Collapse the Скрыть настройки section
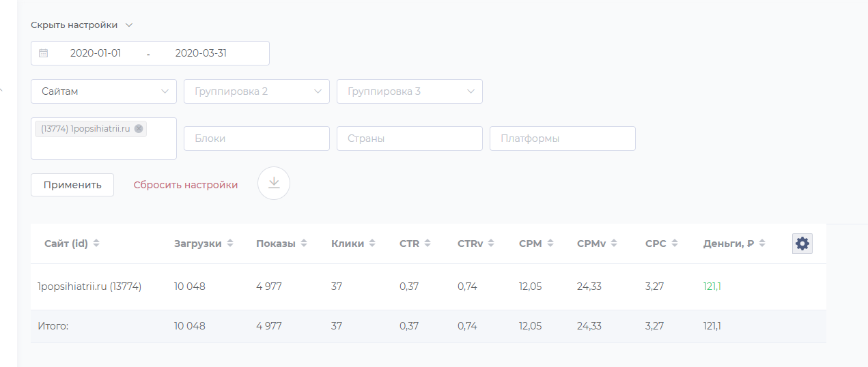This screenshot has width=868, height=367. [x=81, y=25]
